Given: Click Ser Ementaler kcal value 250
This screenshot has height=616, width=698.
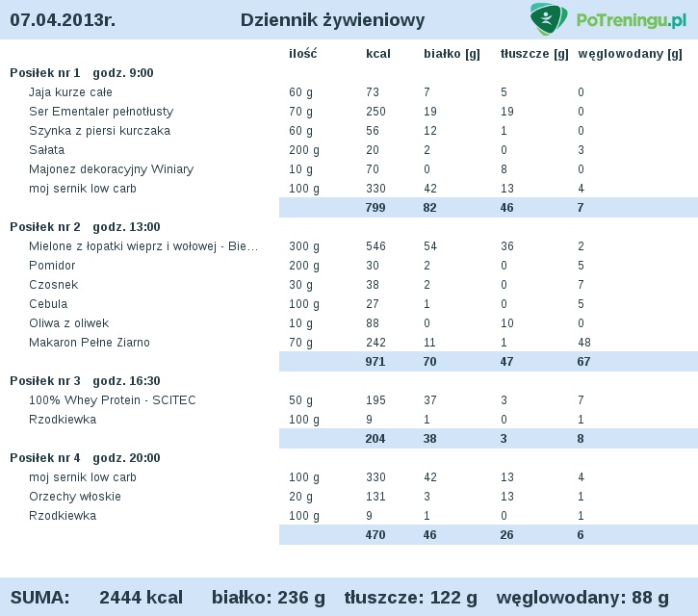Looking at the screenshot, I should coord(375,112).
